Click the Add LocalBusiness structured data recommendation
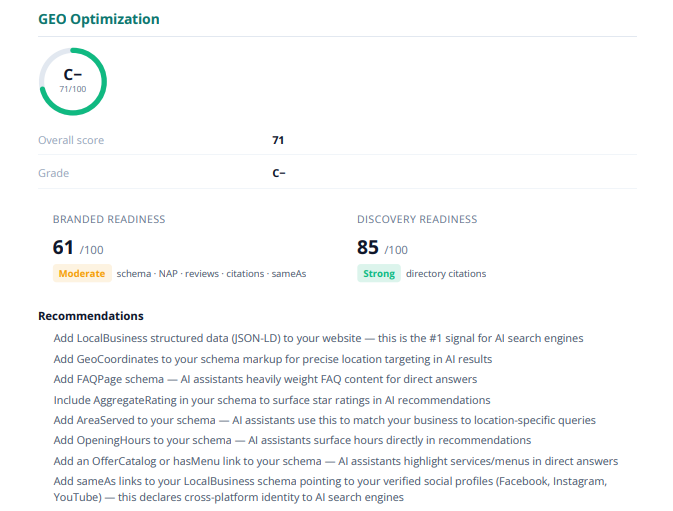This screenshot has width=673, height=511. click(318, 339)
